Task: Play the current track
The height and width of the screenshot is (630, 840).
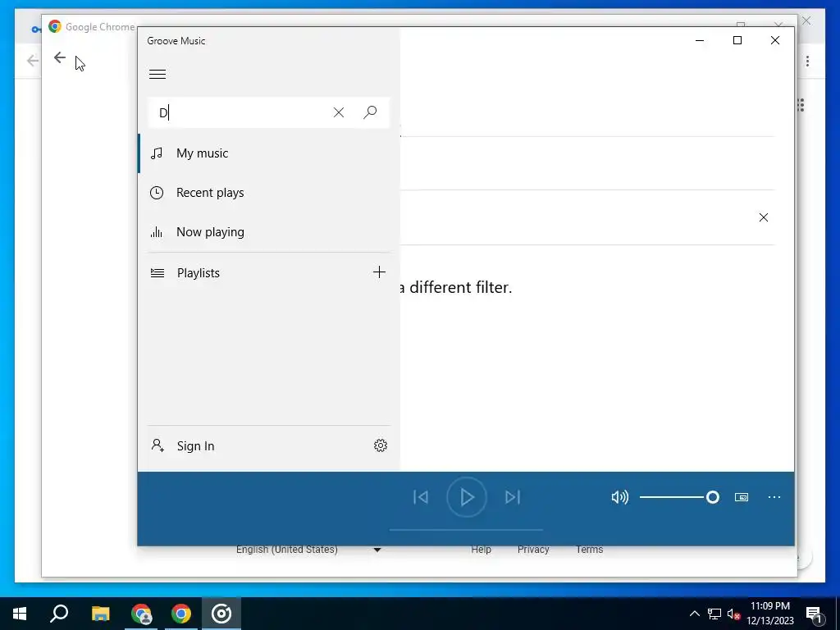Action: coord(467,497)
